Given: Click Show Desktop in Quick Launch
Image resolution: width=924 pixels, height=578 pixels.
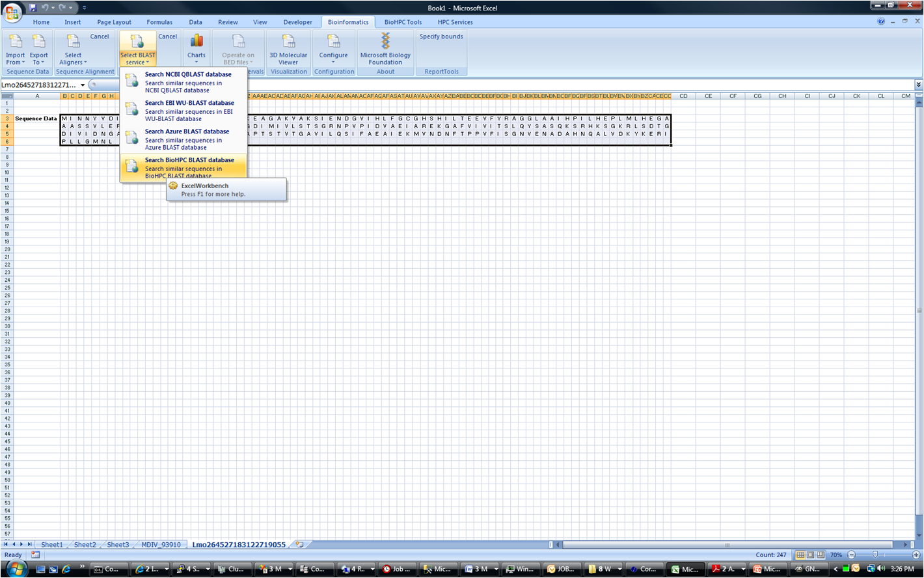Looking at the screenshot, I should point(41,569).
